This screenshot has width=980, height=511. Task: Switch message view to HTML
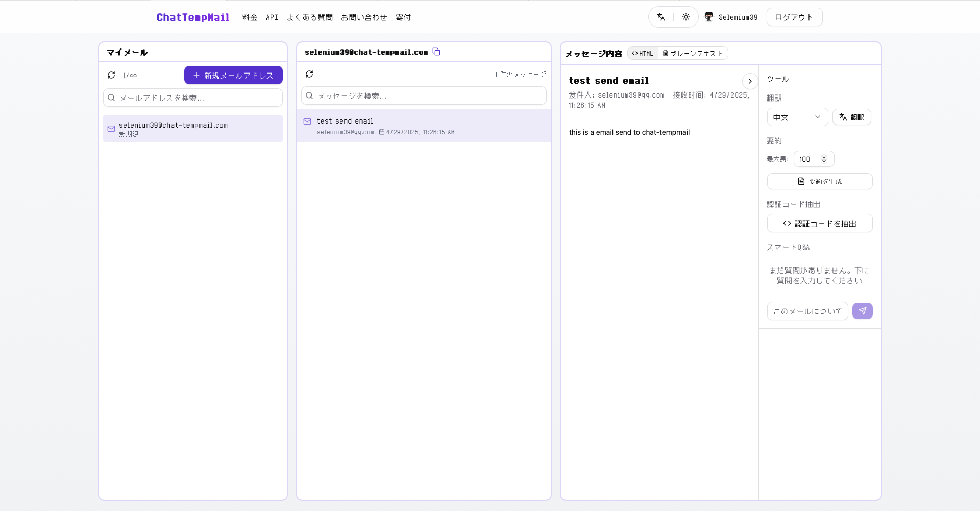tap(643, 53)
